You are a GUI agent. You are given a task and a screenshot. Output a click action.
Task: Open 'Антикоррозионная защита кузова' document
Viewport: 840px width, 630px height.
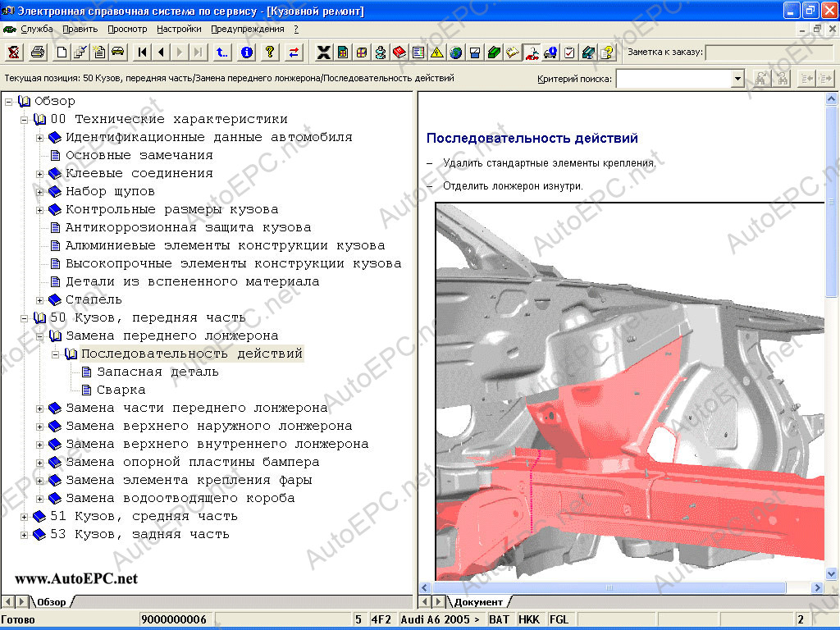[188, 227]
